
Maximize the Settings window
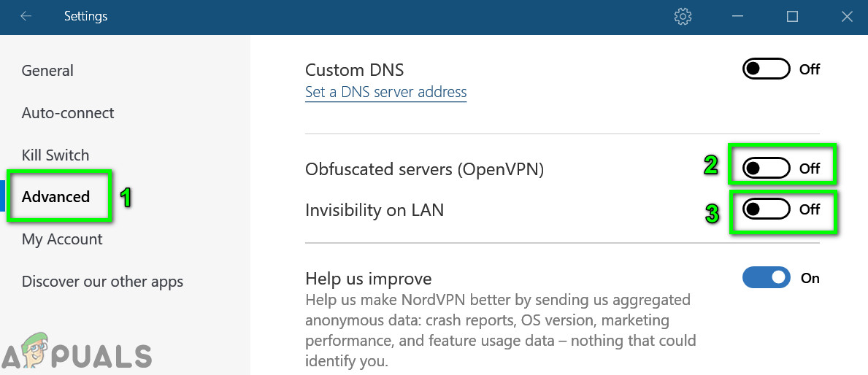792,16
